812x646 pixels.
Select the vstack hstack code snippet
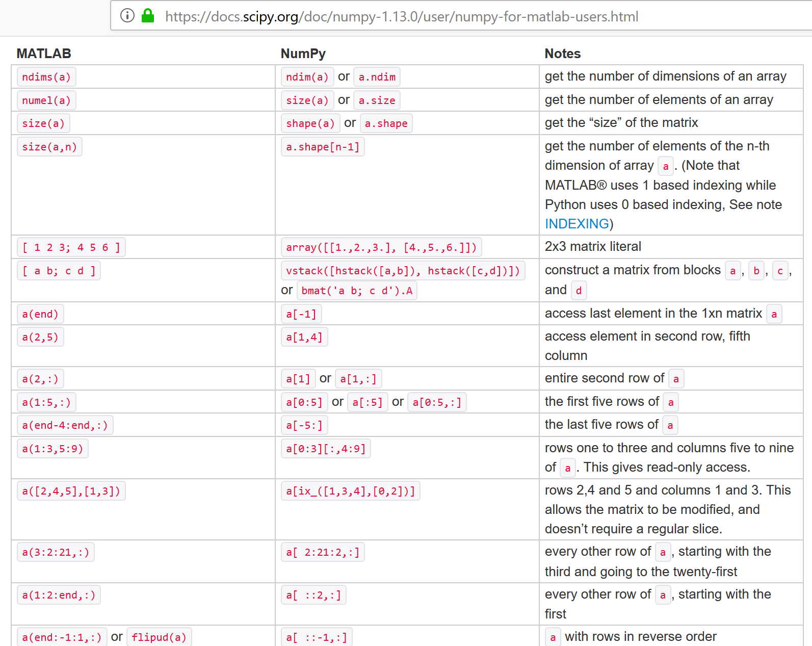pos(403,271)
